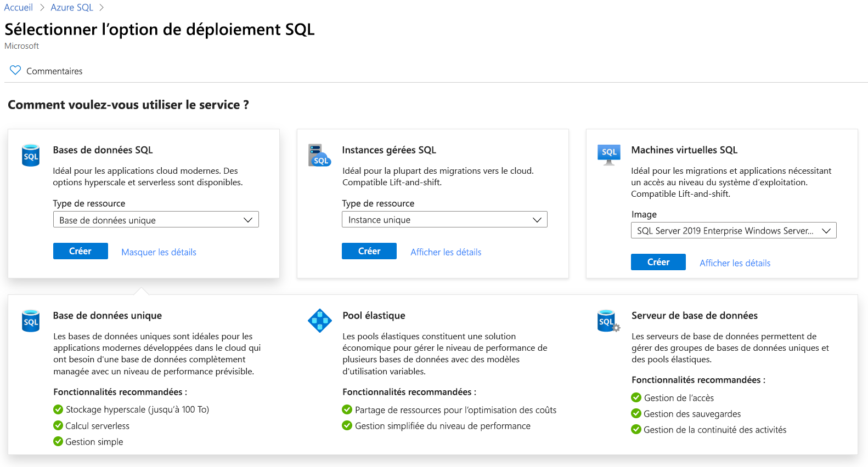
Task: Click the Serveur de base de données heading
Action: tap(695, 316)
